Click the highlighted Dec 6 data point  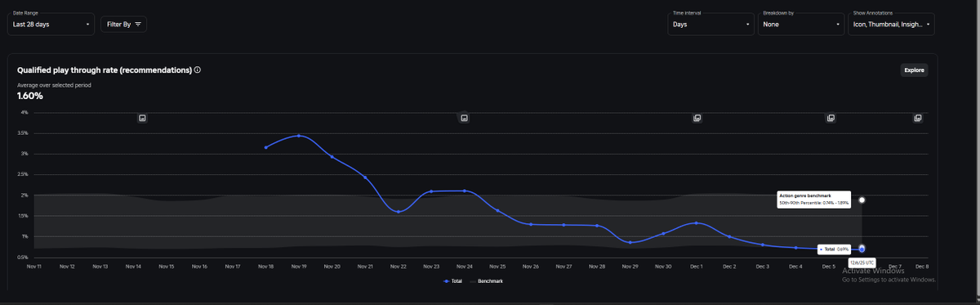pos(862,249)
